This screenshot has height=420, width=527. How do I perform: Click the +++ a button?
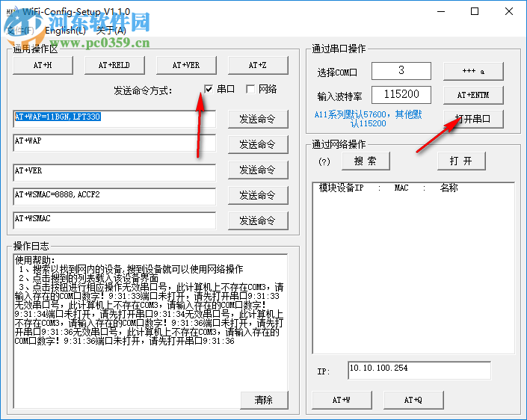pyautogui.click(x=473, y=71)
